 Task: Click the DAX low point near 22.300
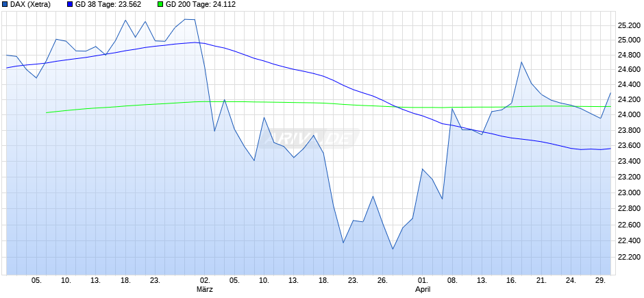393,249
